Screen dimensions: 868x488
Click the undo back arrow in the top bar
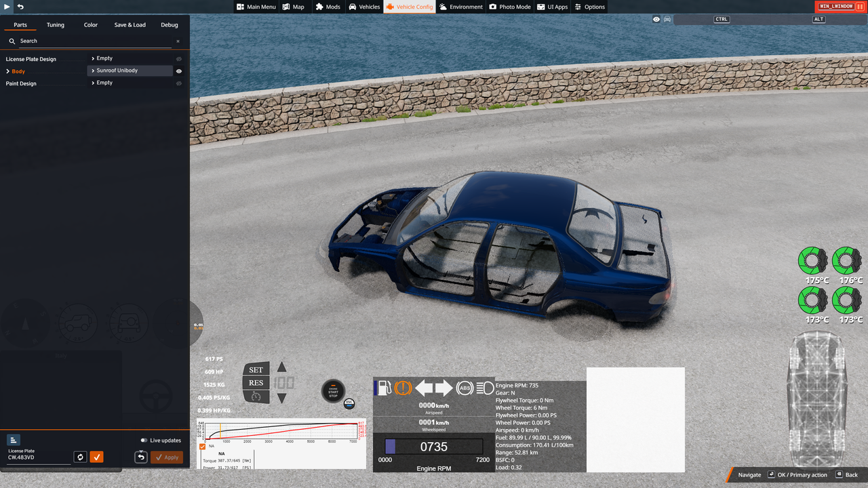20,7
